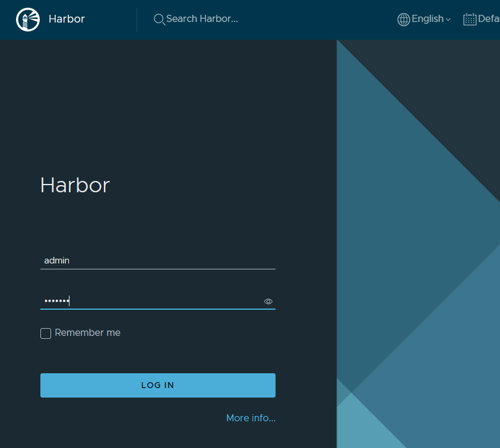Click the large Harbor heading on the login form
Viewport: 500px width, 448px height.
tap(75, 185)
